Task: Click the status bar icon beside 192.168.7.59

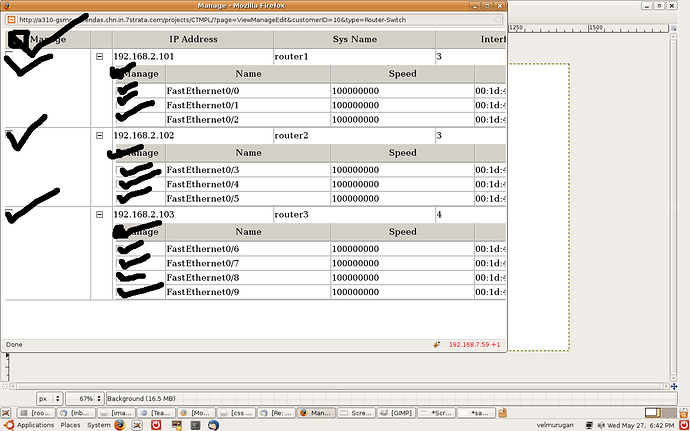Action: pos(437,345)
